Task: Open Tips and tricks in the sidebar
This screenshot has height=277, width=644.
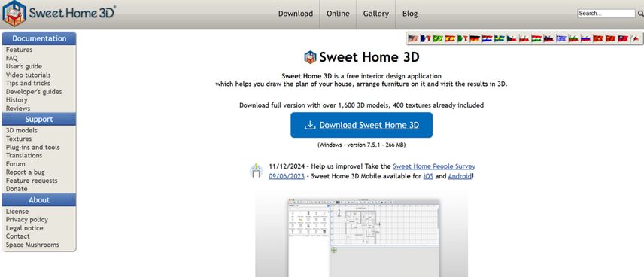Action: point(28,83)
